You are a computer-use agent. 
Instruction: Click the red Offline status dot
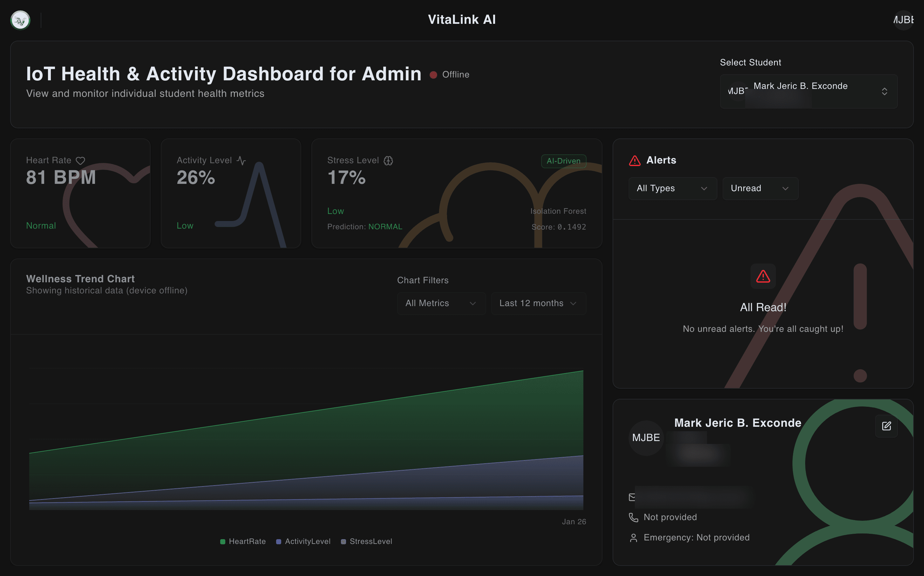click(x=433, y=75)
